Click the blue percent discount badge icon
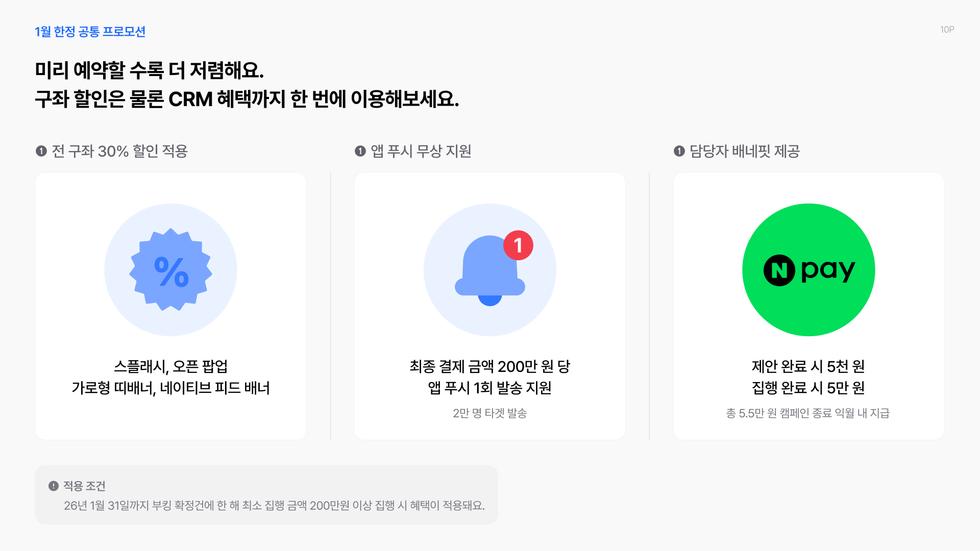The image size is (980, 551). pos(170,270)
